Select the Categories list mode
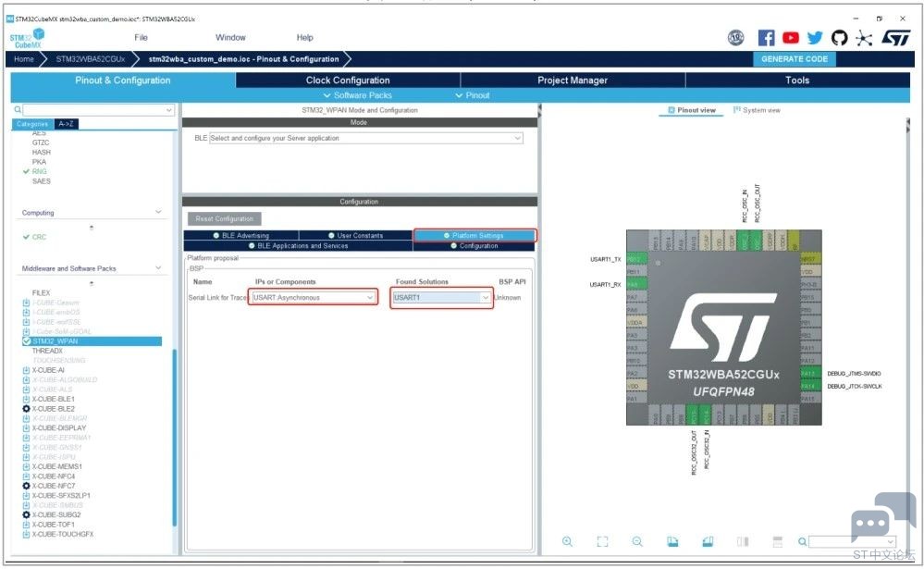Image resolution: width=924 pixels, height=569 pixels. click(32, 124)
